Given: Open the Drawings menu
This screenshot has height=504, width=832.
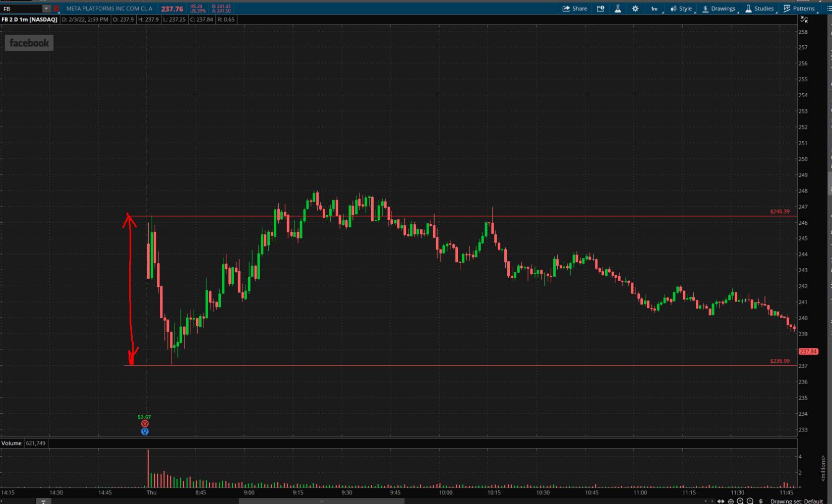Looking at the screenshot, I should pyautogui.click(x=719, y=9).
